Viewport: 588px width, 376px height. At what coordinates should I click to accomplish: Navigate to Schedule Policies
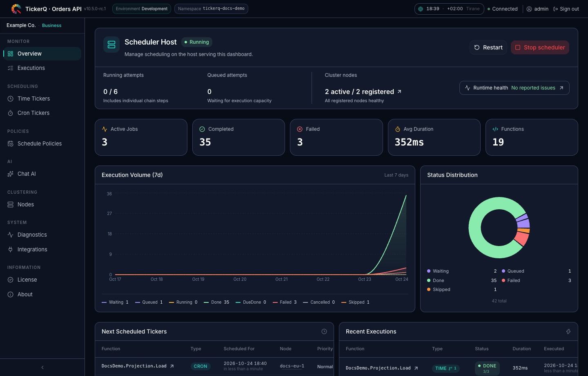click(42, 143)
